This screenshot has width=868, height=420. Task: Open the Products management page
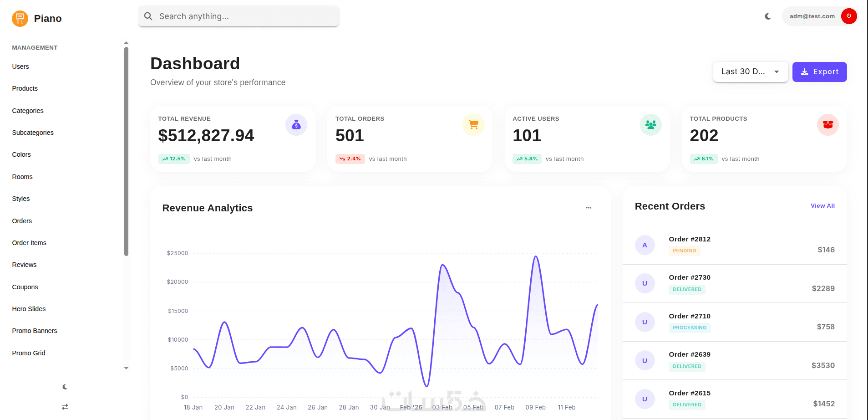[x=25, y=88]
